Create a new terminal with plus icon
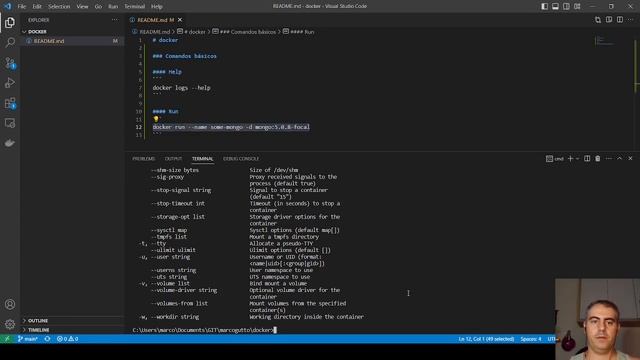The image size is (640, 360). 570,158
